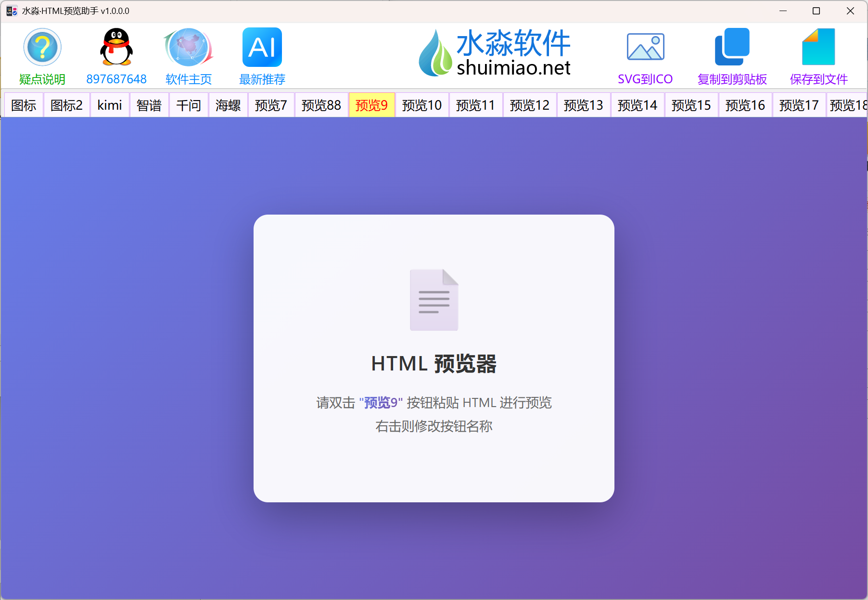
Task: Open the 软件主页 globe icon
Action: pos(188,47)
